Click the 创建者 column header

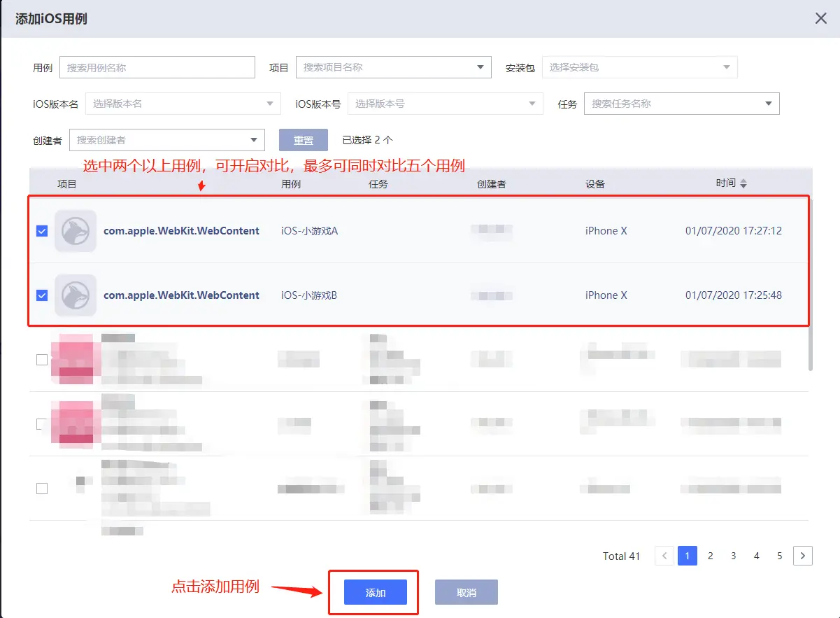(491, 184)
